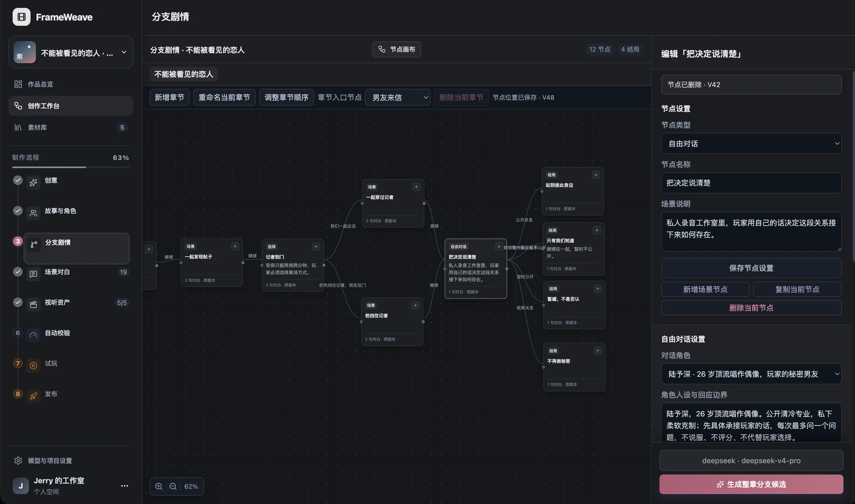This screenshot has width=855, height=504.
Task: Click the plus on 暂缓，不是否认 ending
Action: point(598,289)
